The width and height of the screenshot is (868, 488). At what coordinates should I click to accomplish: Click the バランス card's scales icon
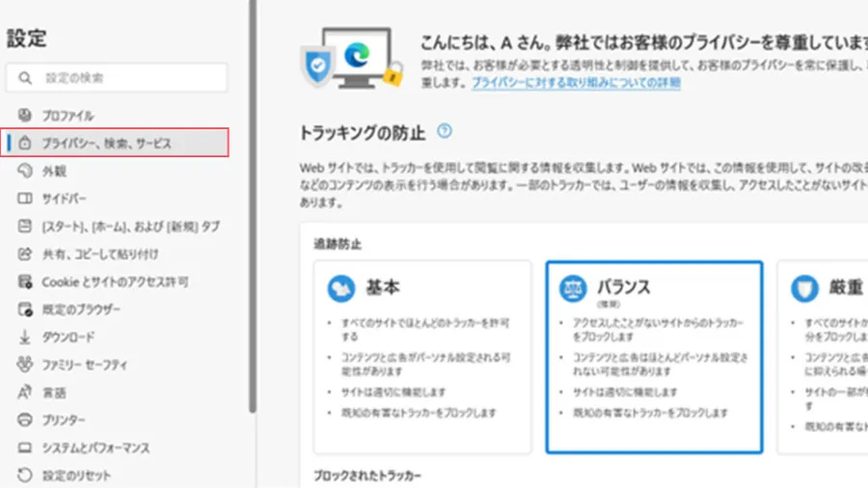pos(572,288)
